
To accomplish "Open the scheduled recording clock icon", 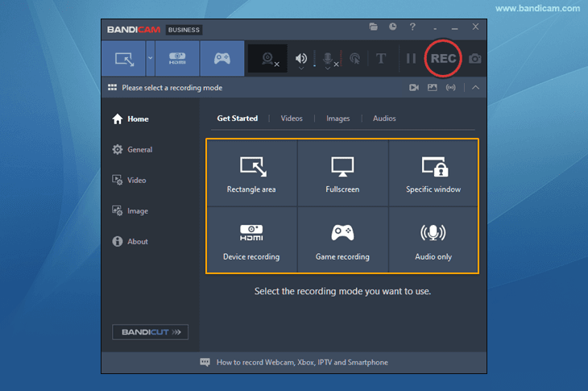I will (392, 27).
